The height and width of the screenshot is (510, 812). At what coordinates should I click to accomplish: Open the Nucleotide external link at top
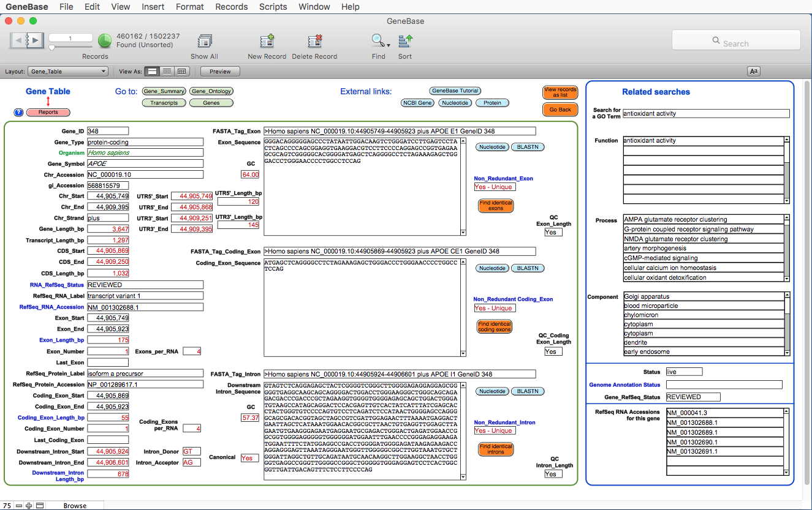(x=455, y=103)
